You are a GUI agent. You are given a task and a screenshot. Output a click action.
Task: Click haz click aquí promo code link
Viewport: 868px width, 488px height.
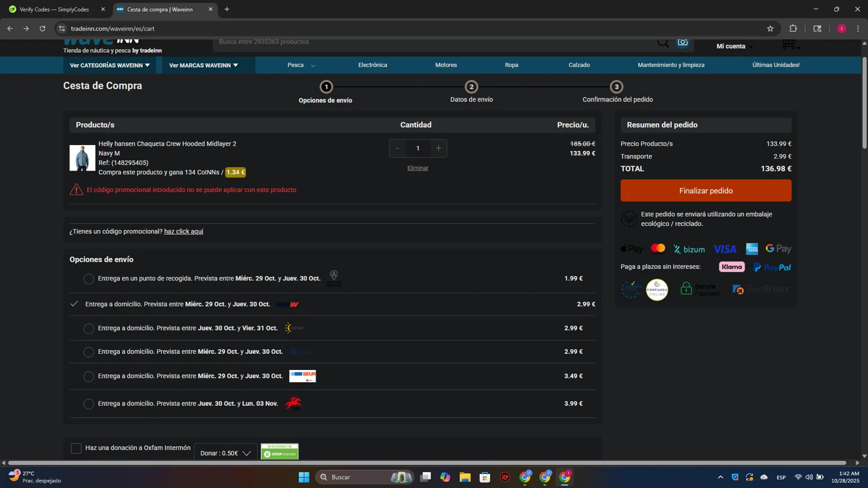point(183,231)
